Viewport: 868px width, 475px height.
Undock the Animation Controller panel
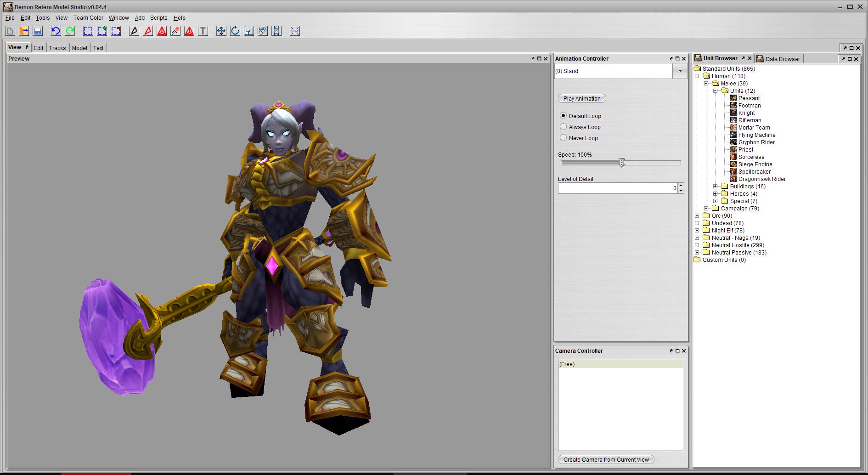[x=671, y=58]
